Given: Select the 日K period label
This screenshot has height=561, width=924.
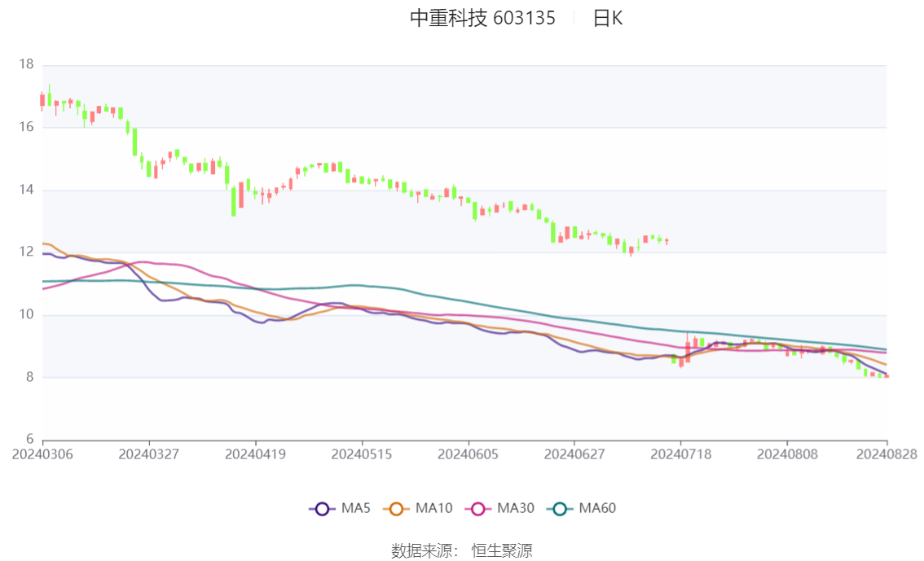Looking at the screenshot, I should (x=608, y=18).
